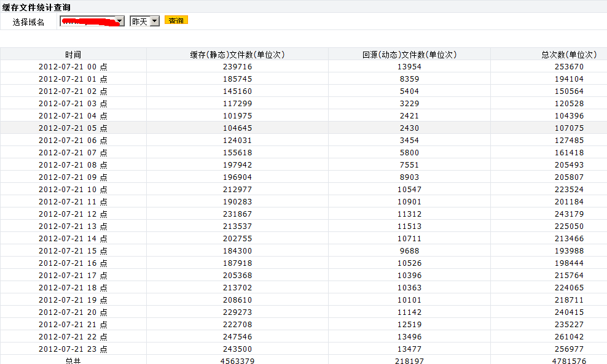Click the origin file count 13954
The image size is (607, 364).
[x=409, y=67]
